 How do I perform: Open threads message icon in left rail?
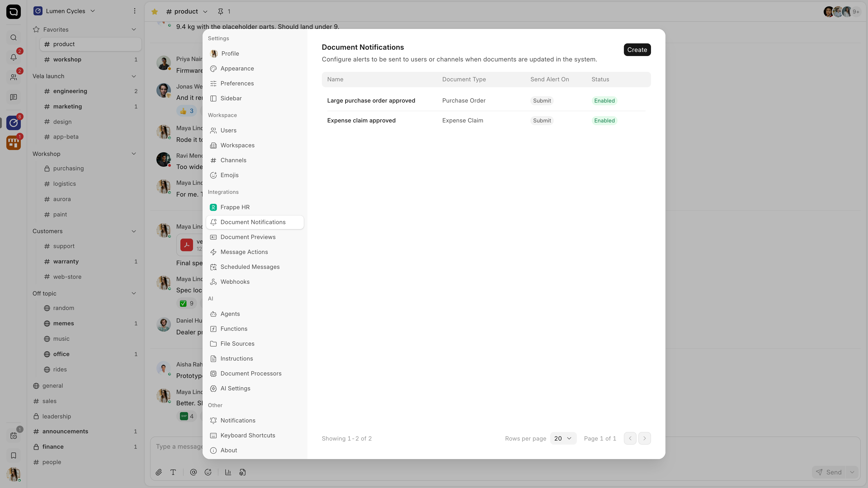click(14, 97)
